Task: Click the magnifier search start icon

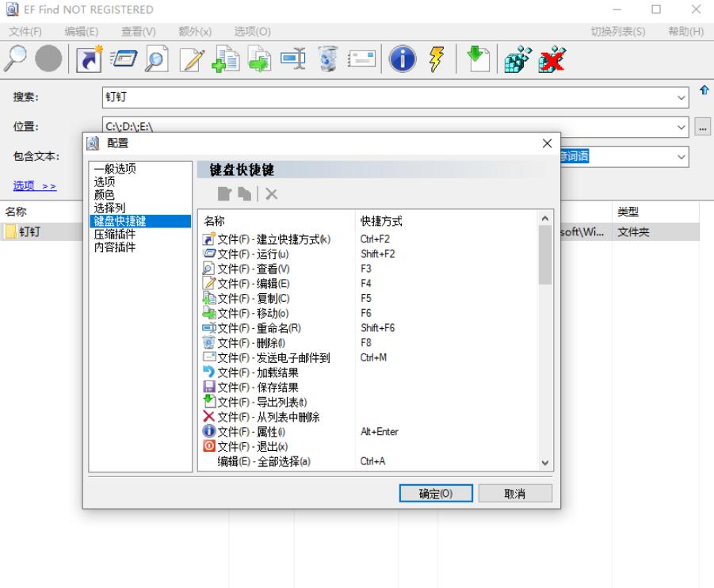Action: (16, 59)
